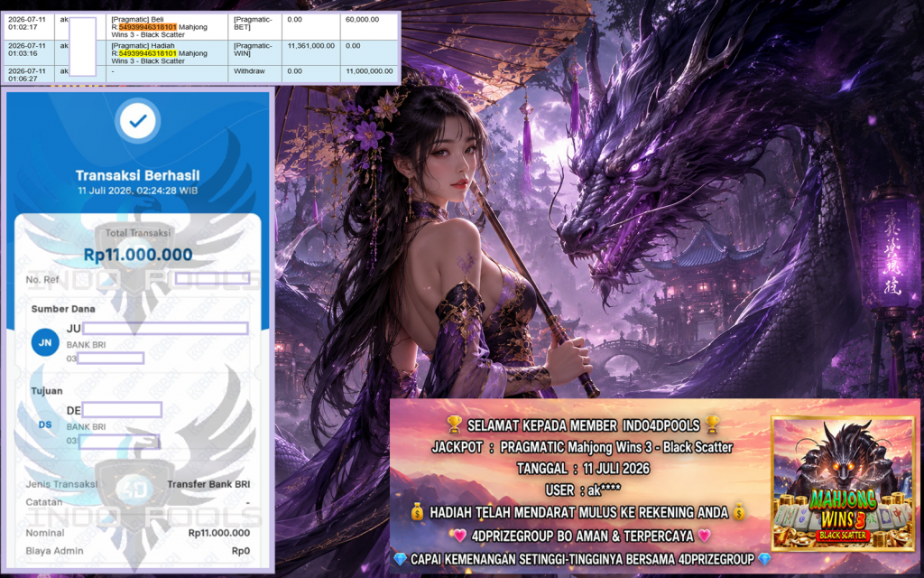Click the Biaya Admin Rp0 value
The width and height of the screenshot is (924, 578).
coord(240,551)
